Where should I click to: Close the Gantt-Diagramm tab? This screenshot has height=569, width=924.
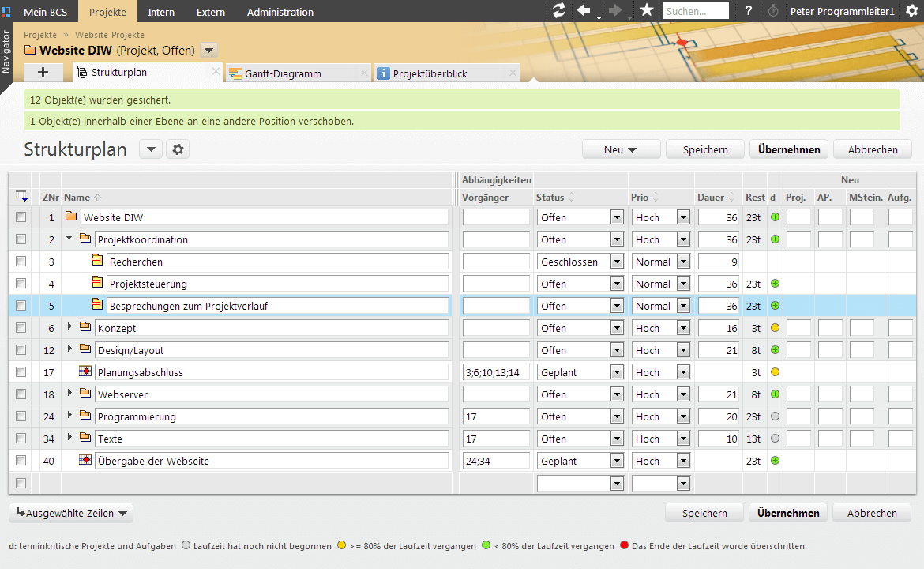[364, 73]
